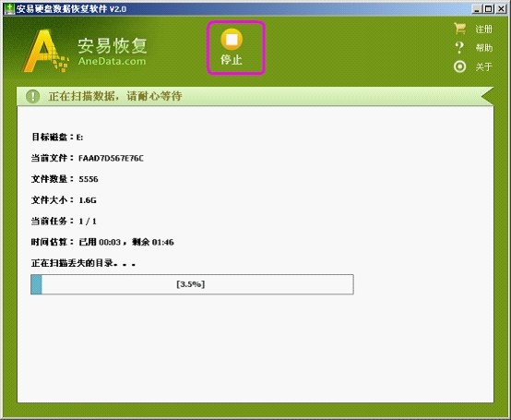
Task: Click the 帮助 help link
Action: (x=483, y=48)
